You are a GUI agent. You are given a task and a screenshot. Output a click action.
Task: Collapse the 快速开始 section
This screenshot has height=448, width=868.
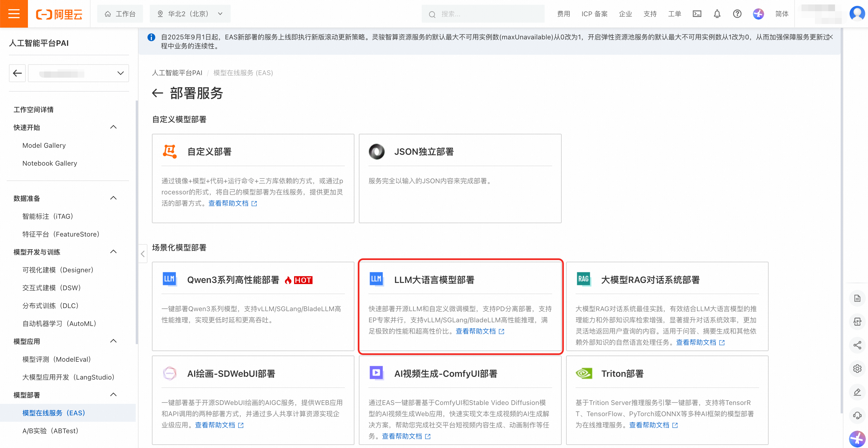(x=113, y=127)
